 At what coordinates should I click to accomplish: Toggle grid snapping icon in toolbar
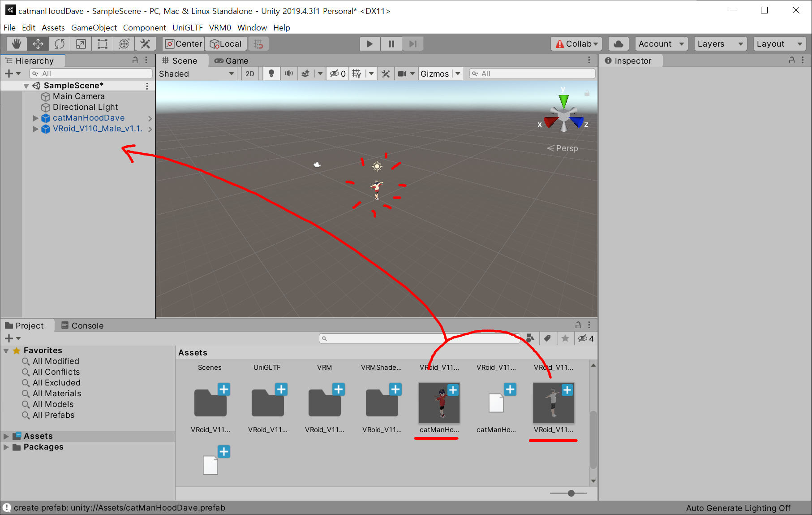coord(258,43)
